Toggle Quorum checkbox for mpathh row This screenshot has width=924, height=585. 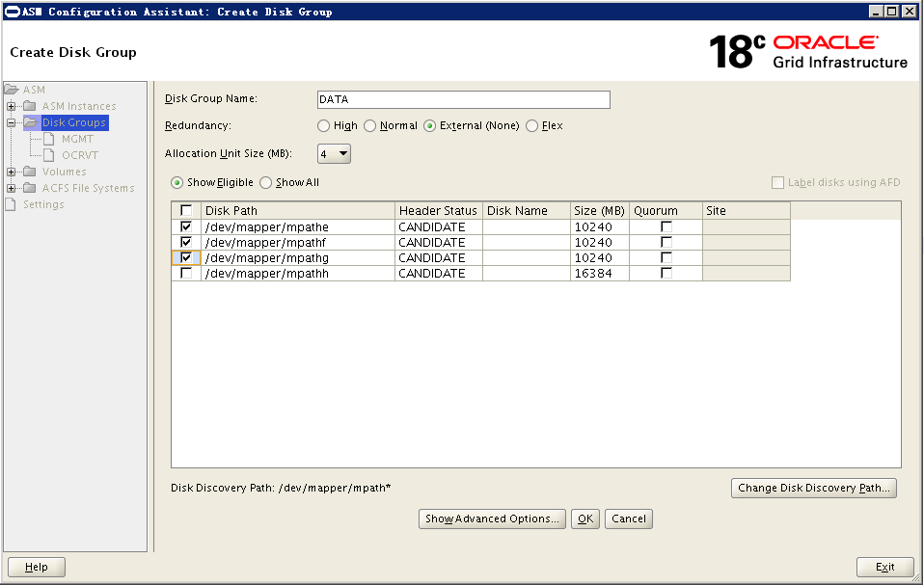coord(666,273)
